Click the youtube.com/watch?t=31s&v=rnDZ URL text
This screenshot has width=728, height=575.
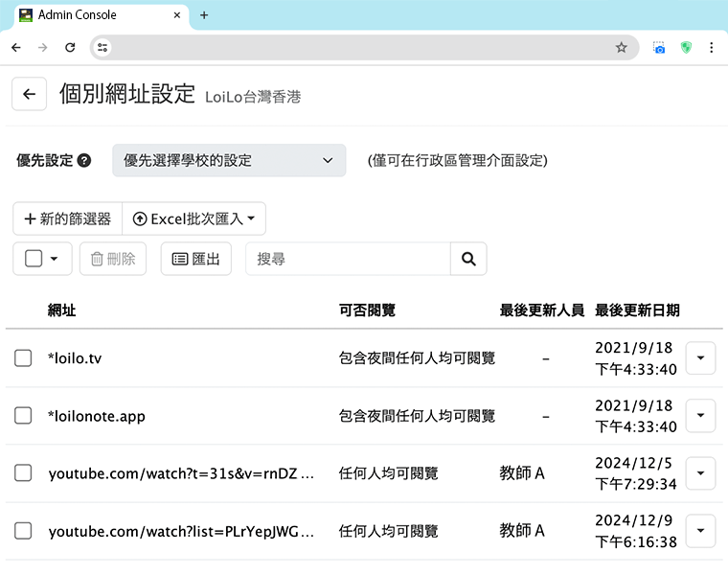181,473
